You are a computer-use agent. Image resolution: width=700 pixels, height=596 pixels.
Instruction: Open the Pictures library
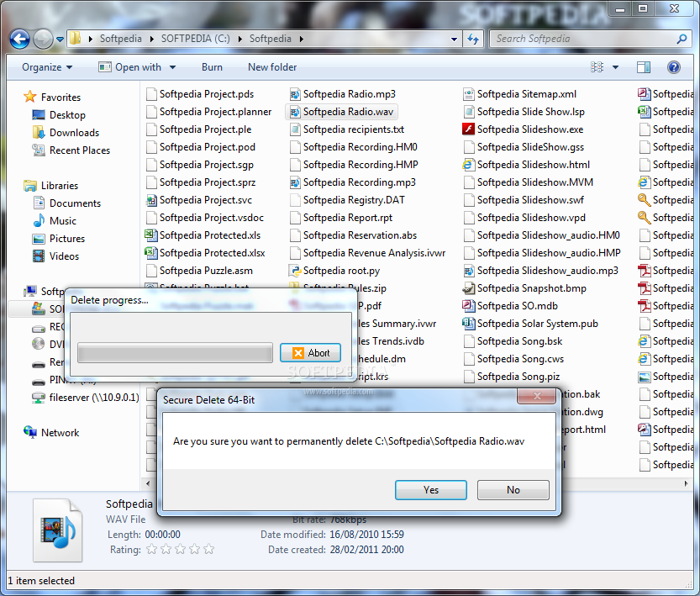(x=59, y=239)
